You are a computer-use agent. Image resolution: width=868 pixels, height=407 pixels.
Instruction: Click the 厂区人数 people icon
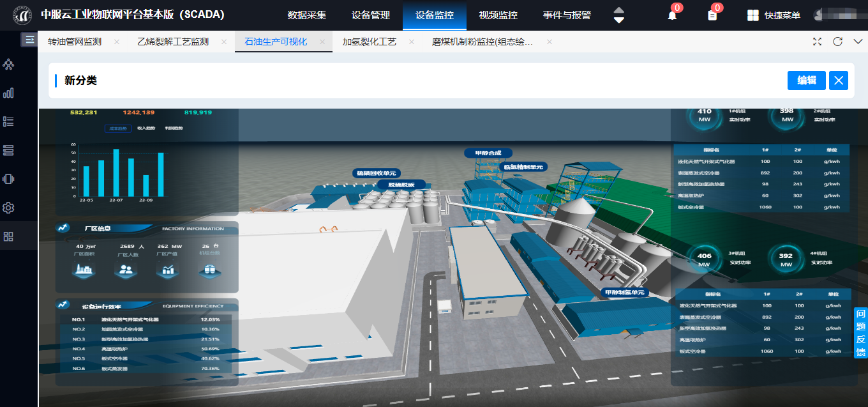click(x=126, y=270)
